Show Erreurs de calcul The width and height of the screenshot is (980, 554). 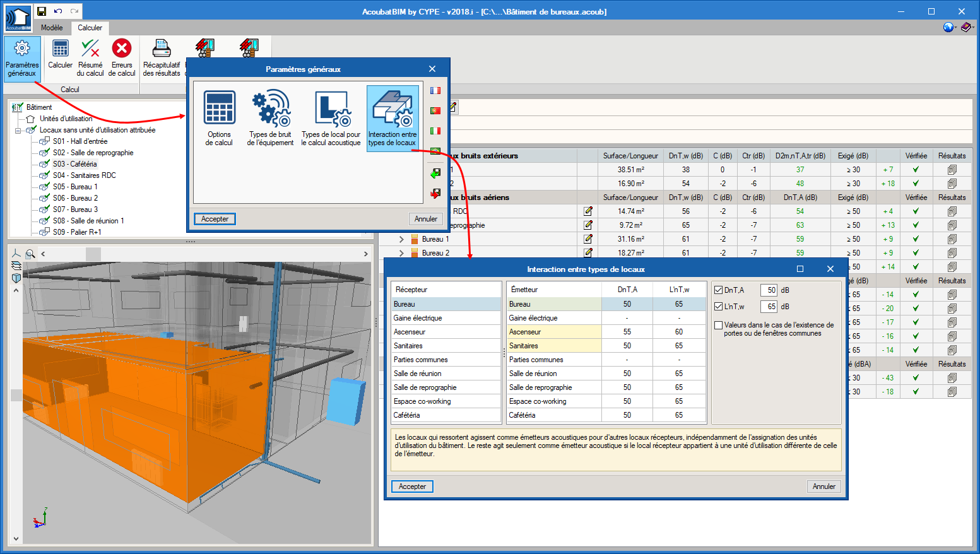coord(122,58)
